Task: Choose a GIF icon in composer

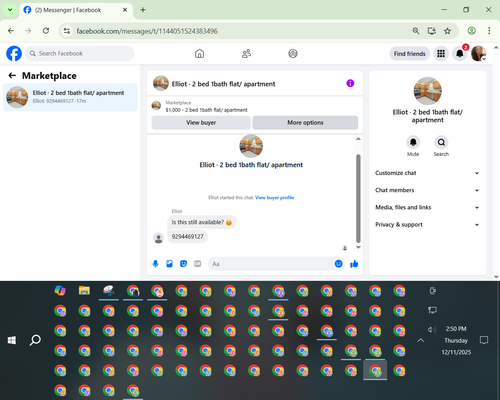Action: 198,264
